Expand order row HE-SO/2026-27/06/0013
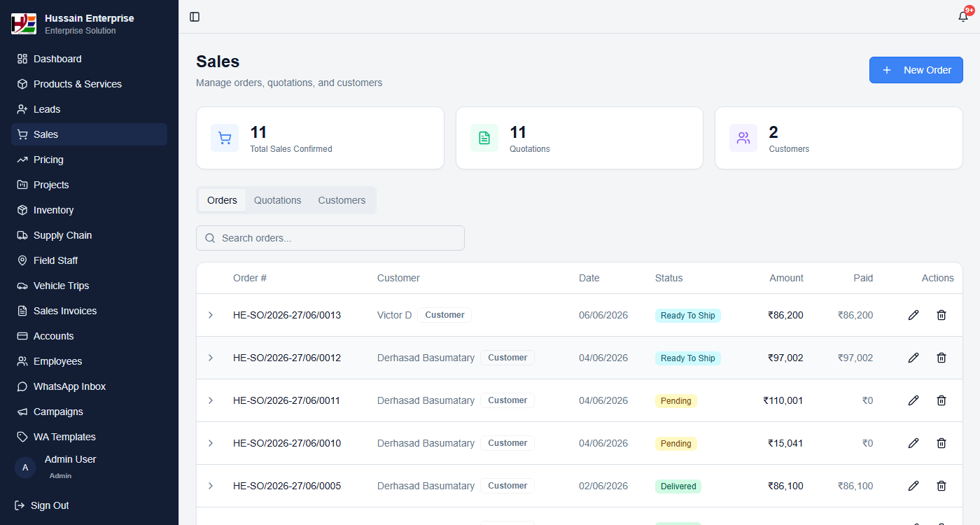Screen dimensions: 980x525 point(211,315)
